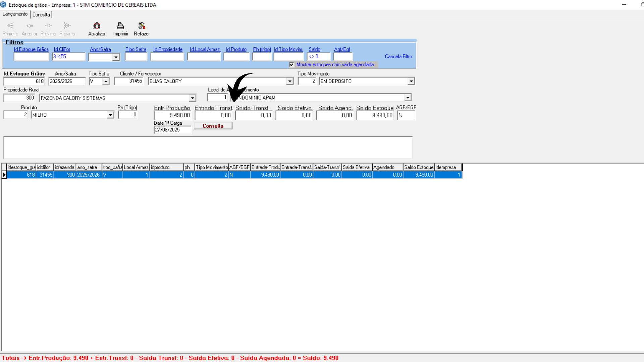Open the Ano/Safra filter dropdown
Viewport: 644px width, 362px height.
[116, 57]
